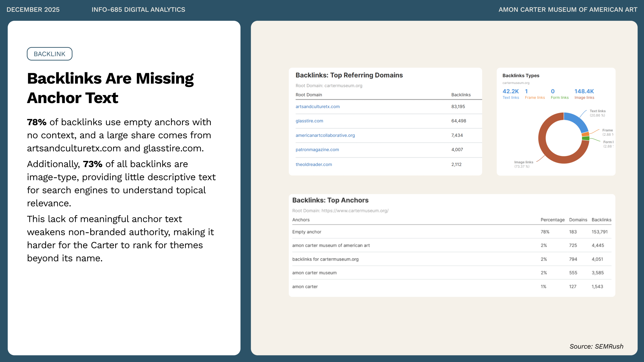Click the orange Frame links donut segment
644x362 pixels.
[x=586, y=134]
